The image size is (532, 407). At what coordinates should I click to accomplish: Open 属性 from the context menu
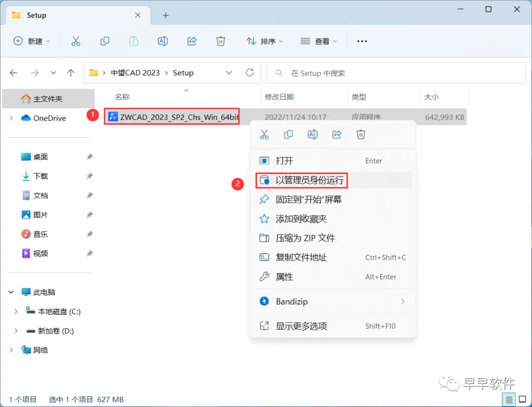pyautogui.click(x=333, y=276)
